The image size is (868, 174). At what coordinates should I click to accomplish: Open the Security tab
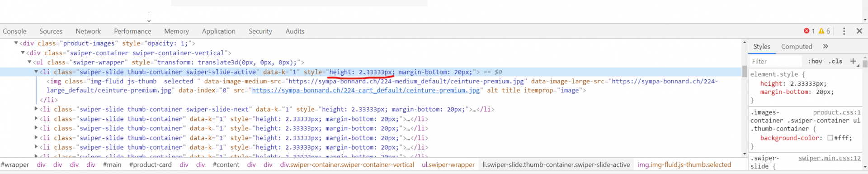point(260,31)
